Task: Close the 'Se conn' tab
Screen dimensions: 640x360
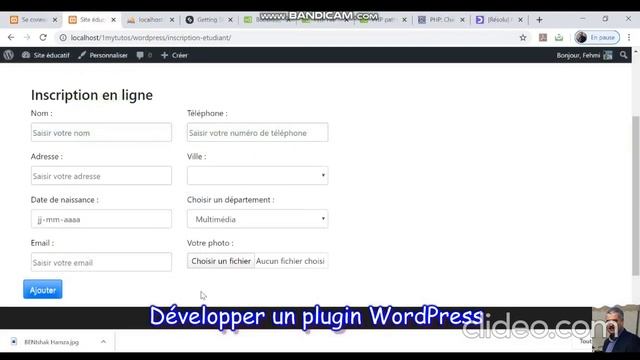Action: (55, 20)
